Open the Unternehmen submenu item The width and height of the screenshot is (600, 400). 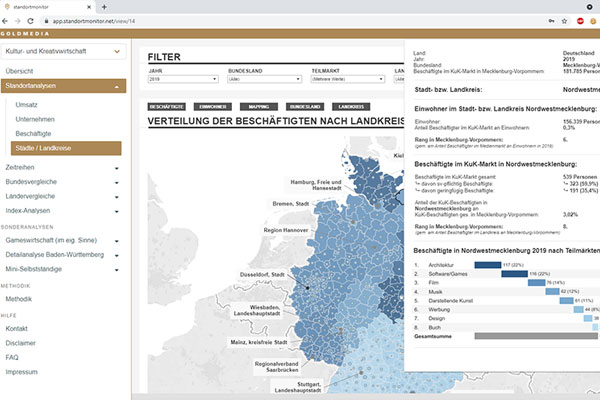(x=35, y=119)
